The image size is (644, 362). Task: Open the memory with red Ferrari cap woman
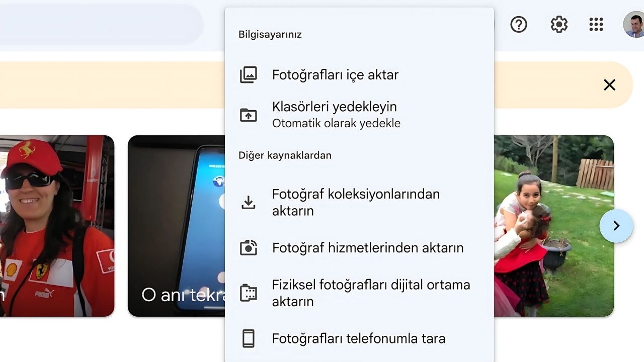57,226
